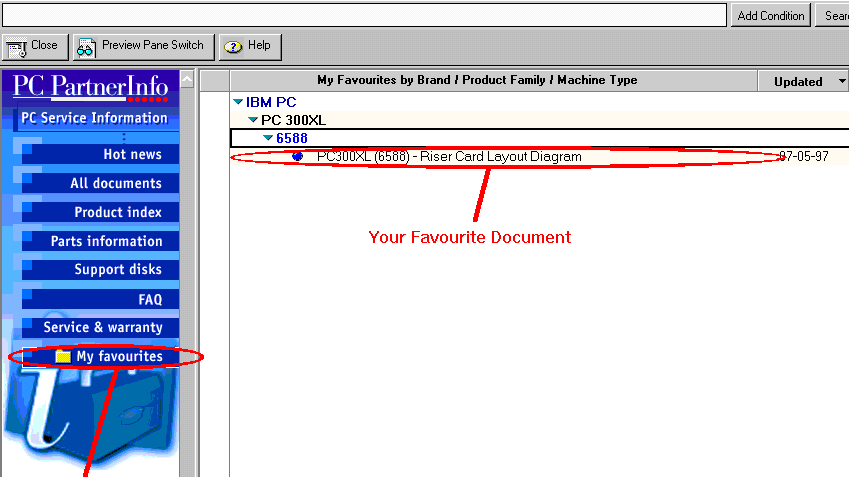
Task: Select Product index in the sidebar
Action: pos(117,212)
